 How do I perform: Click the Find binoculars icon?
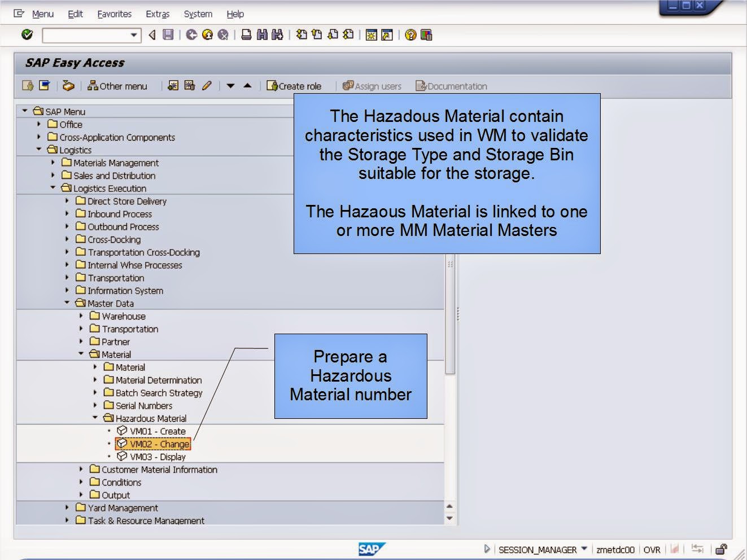[261, 35]
